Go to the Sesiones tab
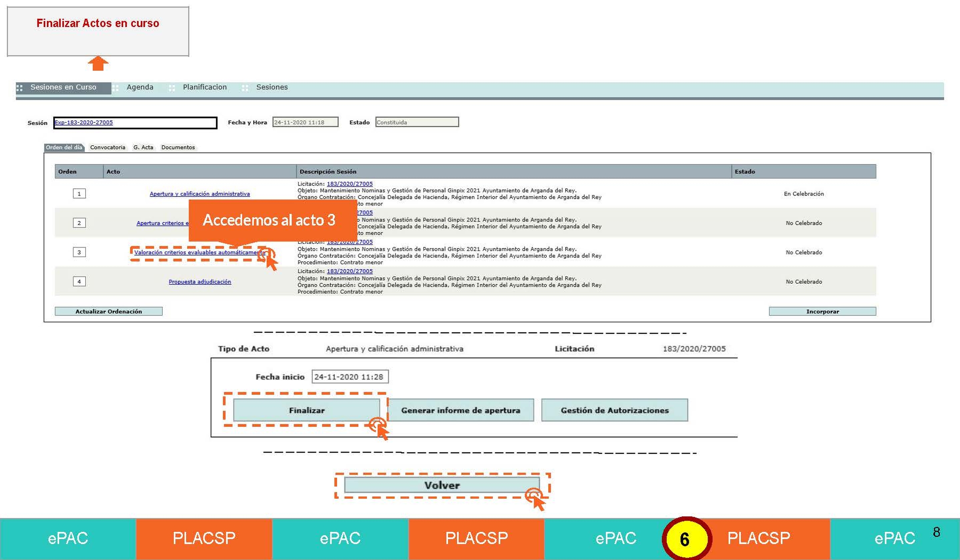Screen dimensions: 960x560 coord(272,87)
